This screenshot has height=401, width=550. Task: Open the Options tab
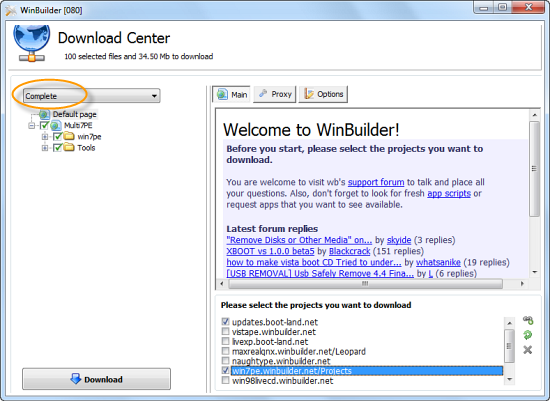(323, 94)
